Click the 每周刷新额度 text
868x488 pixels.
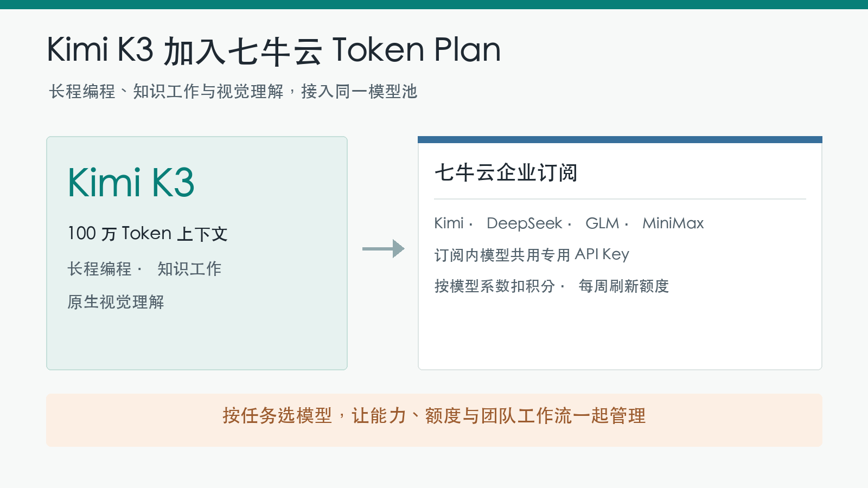point(624,286)
